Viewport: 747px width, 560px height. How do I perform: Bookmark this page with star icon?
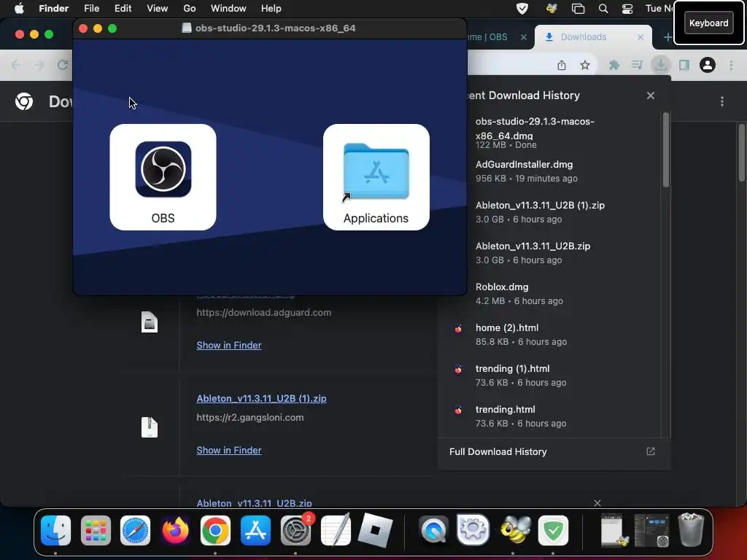[x=585, y=65]
